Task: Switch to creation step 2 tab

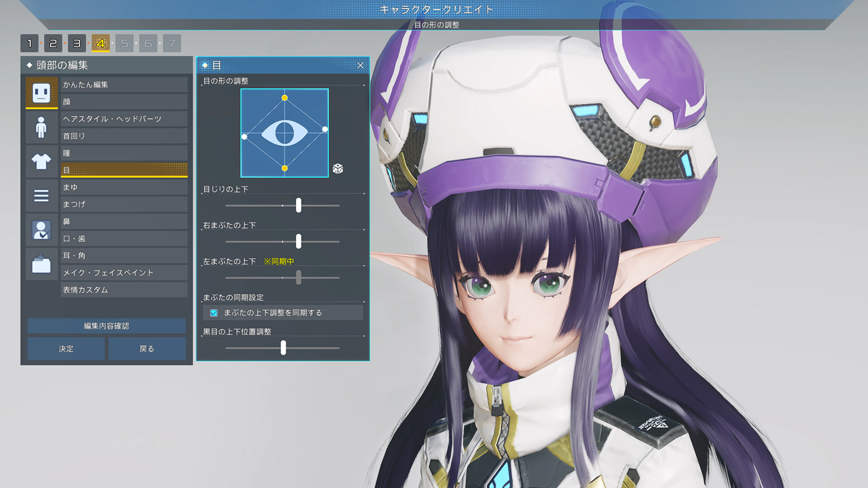Action: click(54, 43)
